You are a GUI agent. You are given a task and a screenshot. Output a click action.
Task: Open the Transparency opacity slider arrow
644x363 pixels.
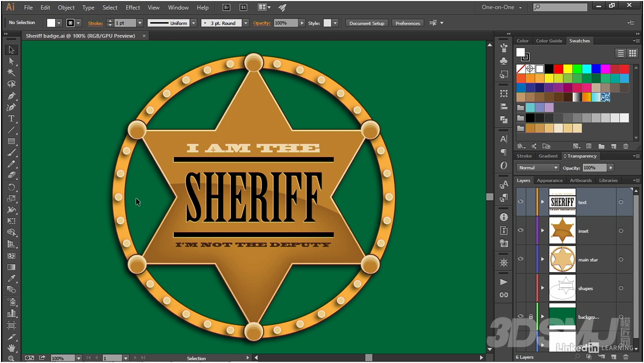click(610, 167)
